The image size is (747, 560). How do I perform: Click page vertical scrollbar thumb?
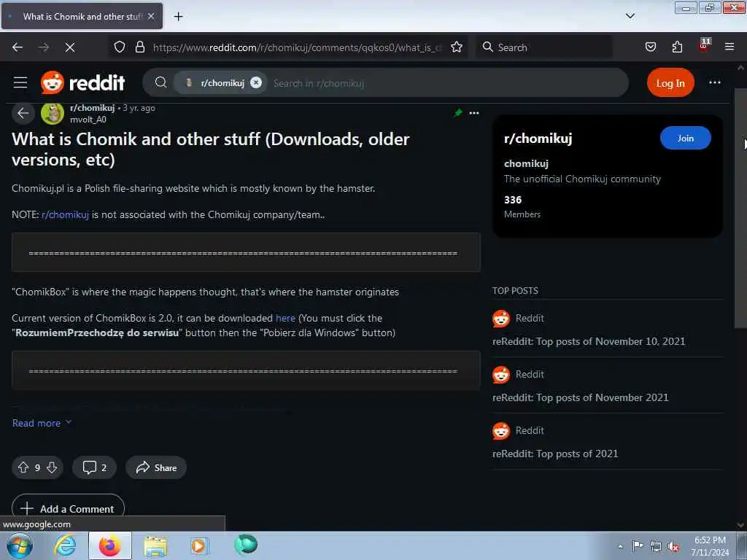click(740, 208)
